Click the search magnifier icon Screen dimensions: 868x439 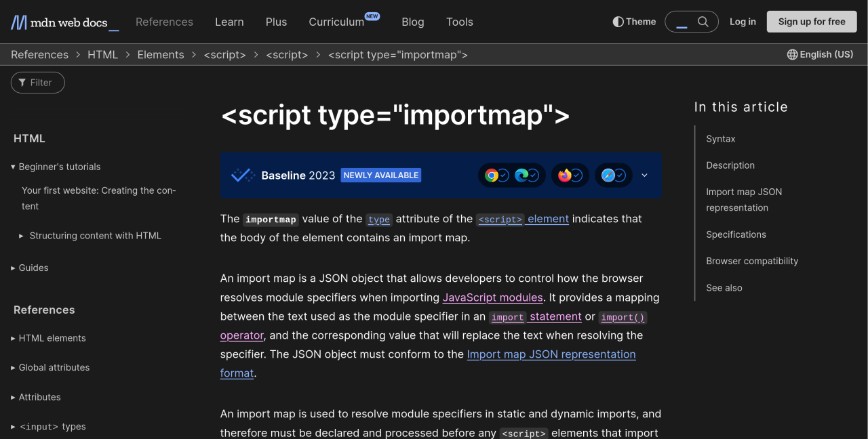pyautogui.click(x=704, y=21)
